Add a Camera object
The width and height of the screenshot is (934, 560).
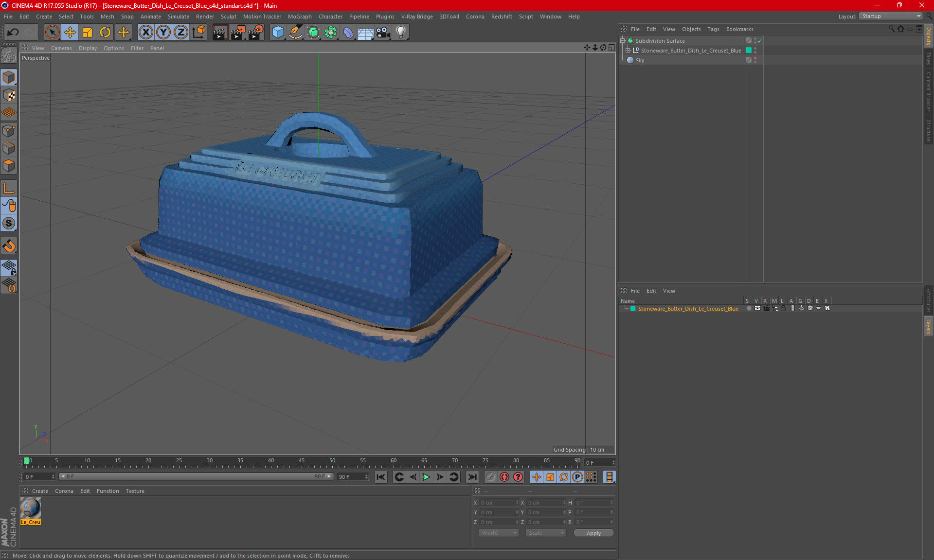383,33
